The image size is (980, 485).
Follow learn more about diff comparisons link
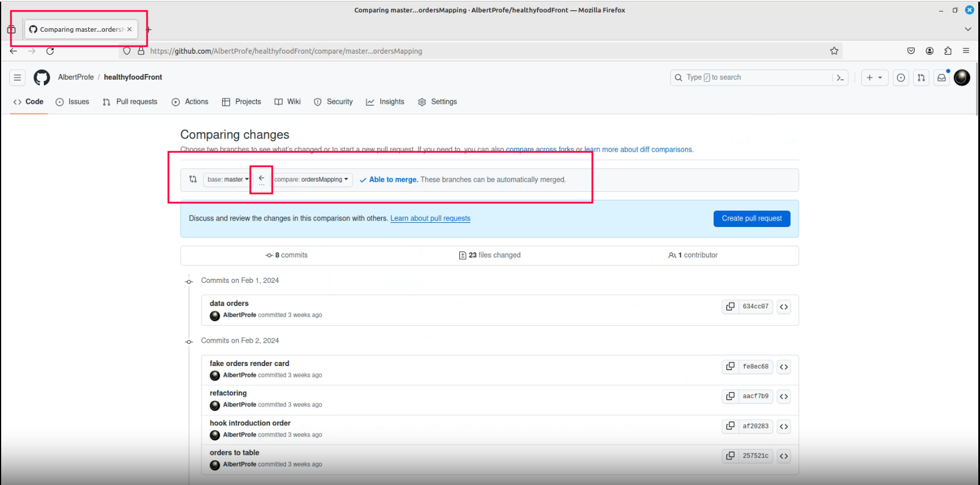pyautogui.click(x=639, y=150)
